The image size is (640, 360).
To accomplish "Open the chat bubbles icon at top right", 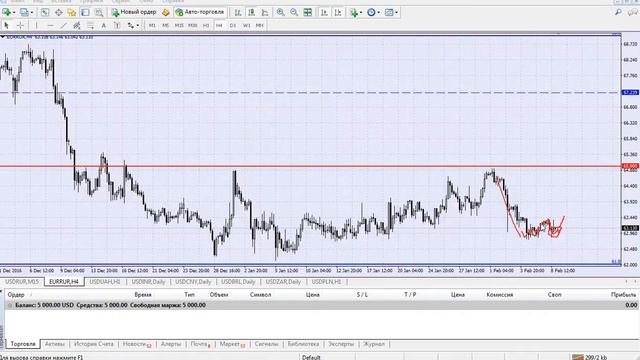I will click(x=633, y=13).
